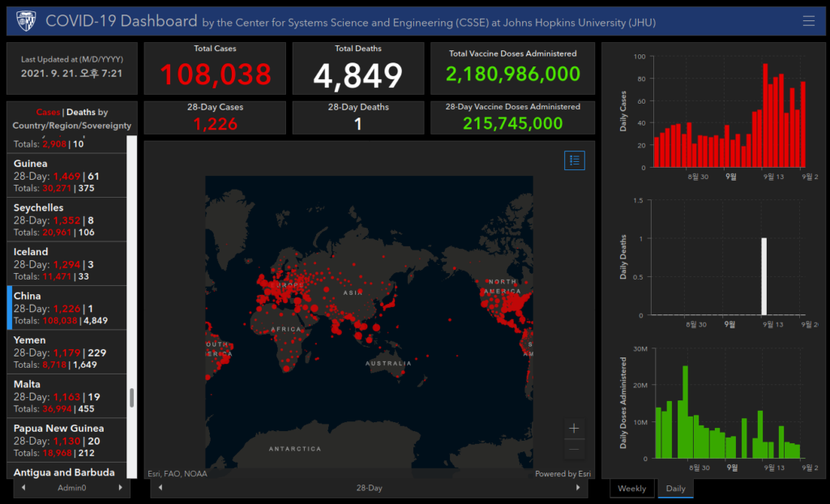Viewport: 830px width, 504px height.
Task: Click the Johns Hopkins shield logo
Action: (x=26, y=20)
